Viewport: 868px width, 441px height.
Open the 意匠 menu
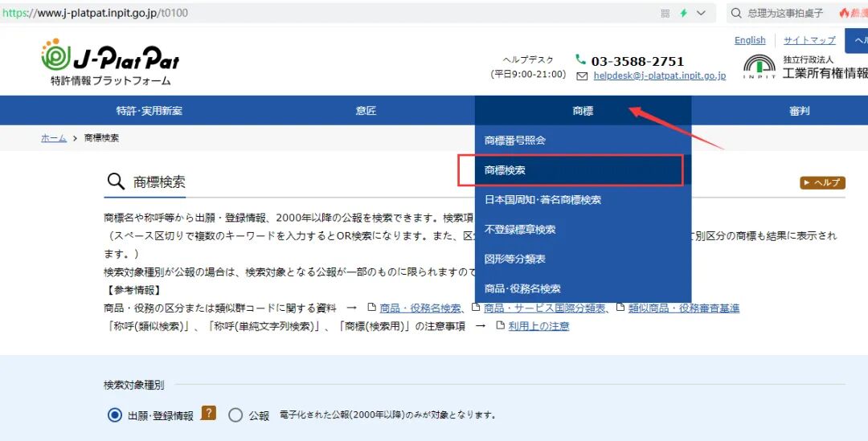[366, 111]
